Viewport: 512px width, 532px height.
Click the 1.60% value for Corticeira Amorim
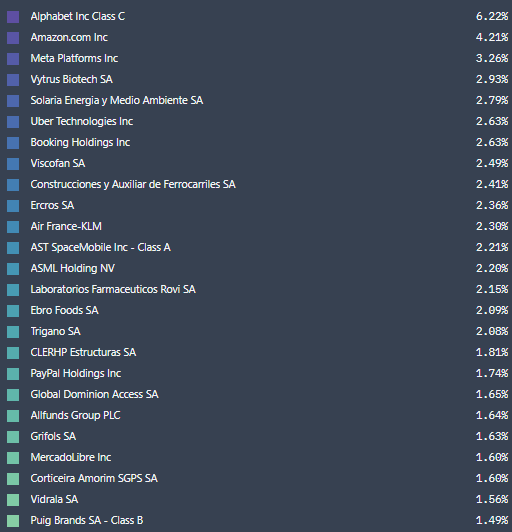point(492,478)
